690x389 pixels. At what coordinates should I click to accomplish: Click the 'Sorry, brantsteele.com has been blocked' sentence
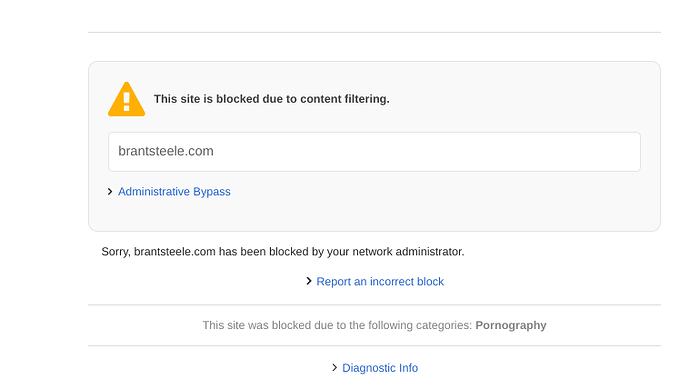[283, 252]
